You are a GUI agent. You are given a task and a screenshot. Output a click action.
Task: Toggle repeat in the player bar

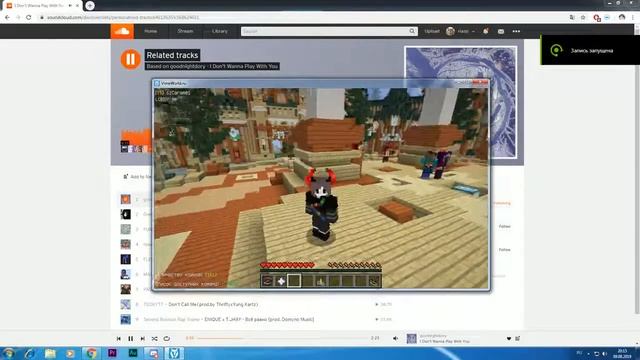pyautogui.click(x=167, y=338)
